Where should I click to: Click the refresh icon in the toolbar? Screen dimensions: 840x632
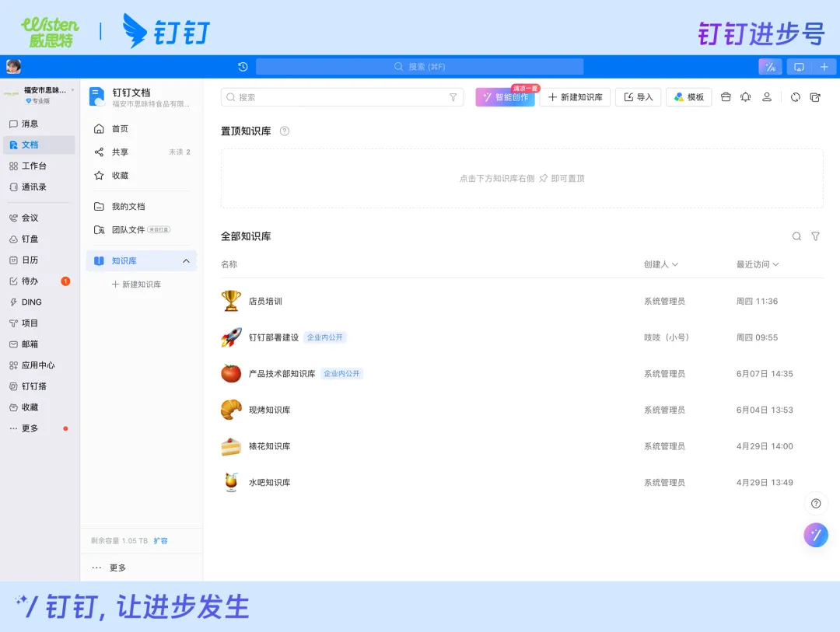coord(796,97)
